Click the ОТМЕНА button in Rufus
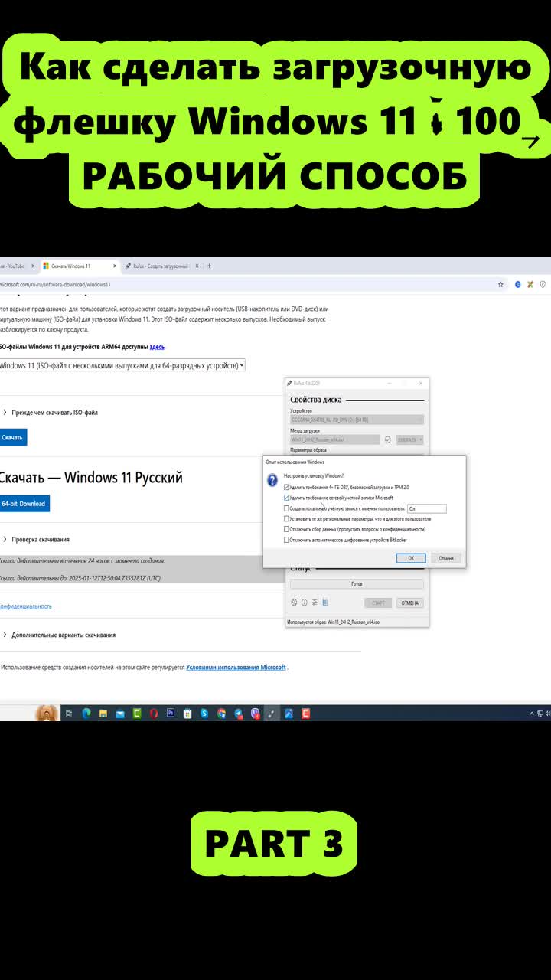The height and width of the screenshot is (980, 551). coord(410,603)
